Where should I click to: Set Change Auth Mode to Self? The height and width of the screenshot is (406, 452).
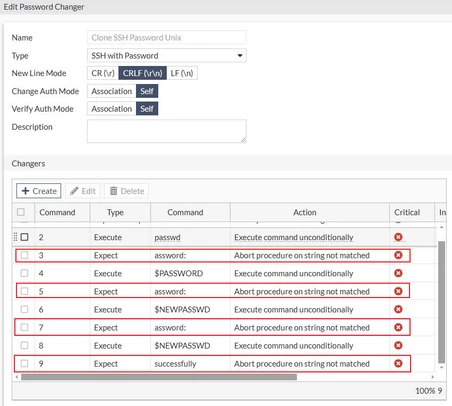(x=147, y=91)
